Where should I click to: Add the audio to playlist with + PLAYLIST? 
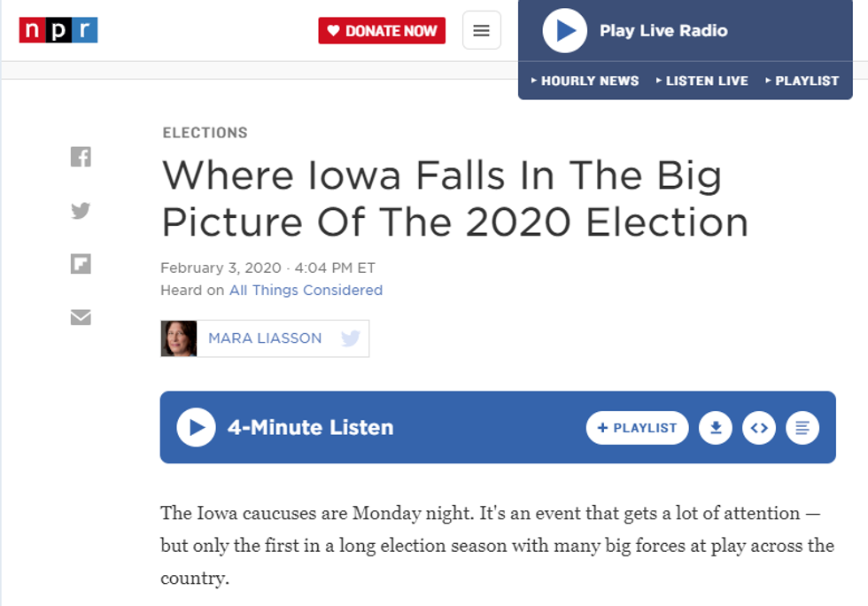click(637, 427)
